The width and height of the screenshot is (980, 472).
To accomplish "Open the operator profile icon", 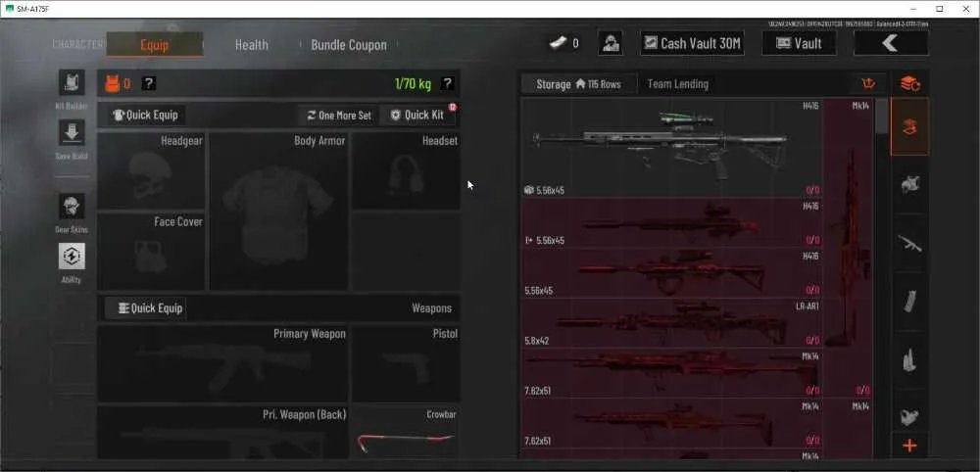I will [x=610, y=43].
